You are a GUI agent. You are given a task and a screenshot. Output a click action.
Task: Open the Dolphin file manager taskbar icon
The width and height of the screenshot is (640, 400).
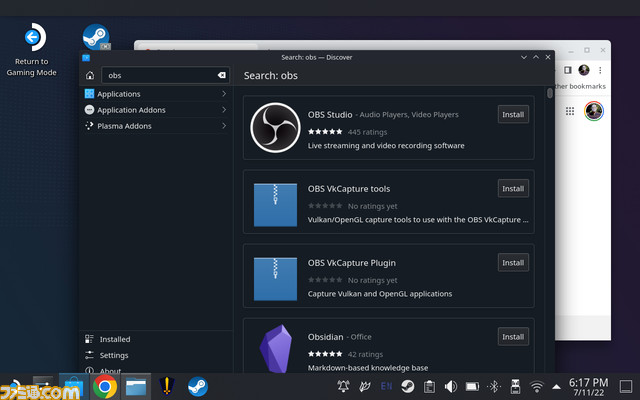point(136,387)
